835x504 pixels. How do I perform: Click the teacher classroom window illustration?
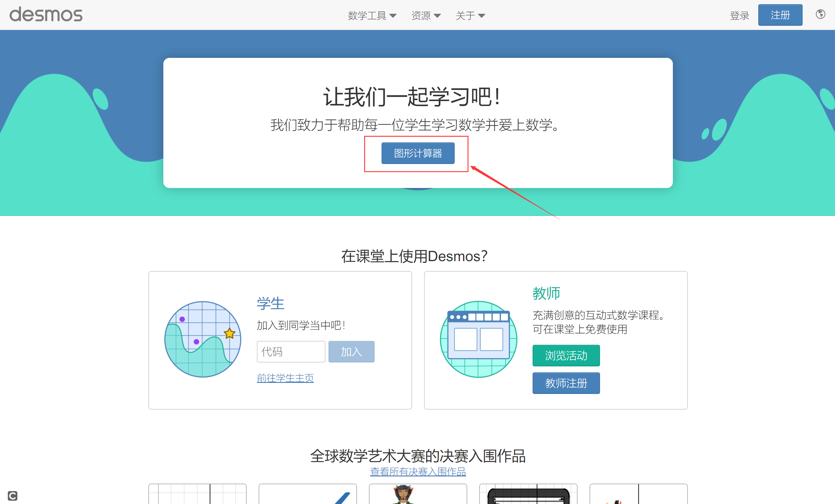pos(478,339)
